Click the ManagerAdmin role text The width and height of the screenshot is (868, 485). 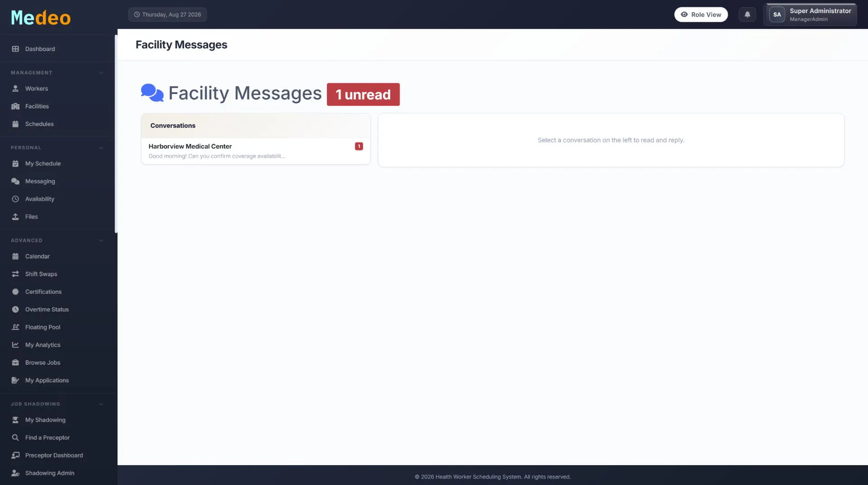[808, 19]
